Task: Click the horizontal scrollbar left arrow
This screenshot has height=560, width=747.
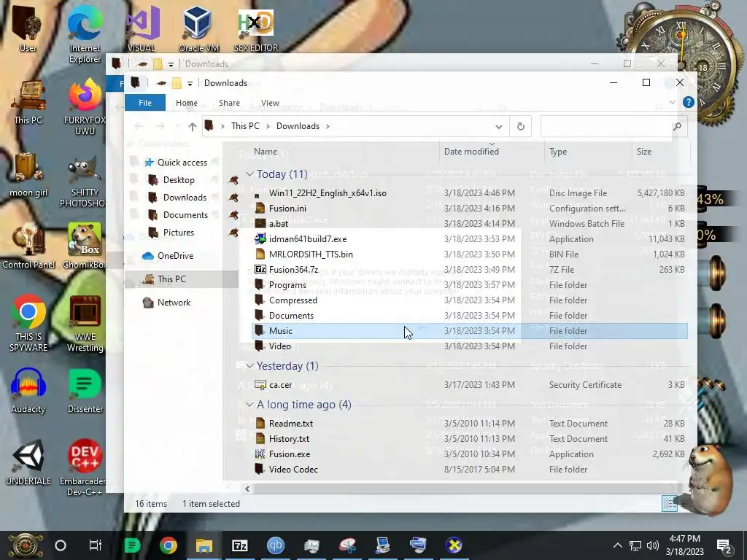Action: point(247,489)
